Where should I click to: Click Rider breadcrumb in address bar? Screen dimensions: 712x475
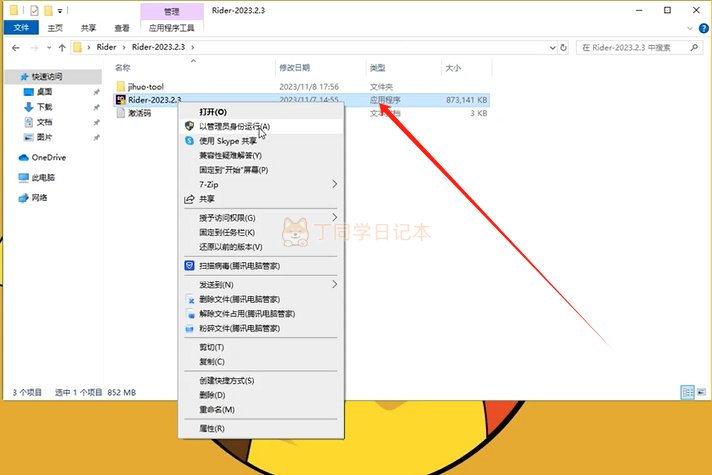106,47
